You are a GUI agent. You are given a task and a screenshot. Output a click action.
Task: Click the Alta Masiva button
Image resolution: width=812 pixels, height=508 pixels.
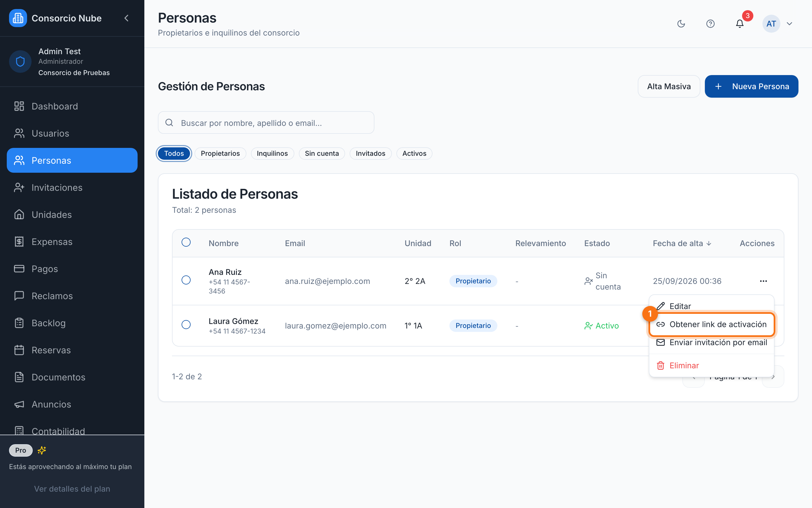[669, 86]
